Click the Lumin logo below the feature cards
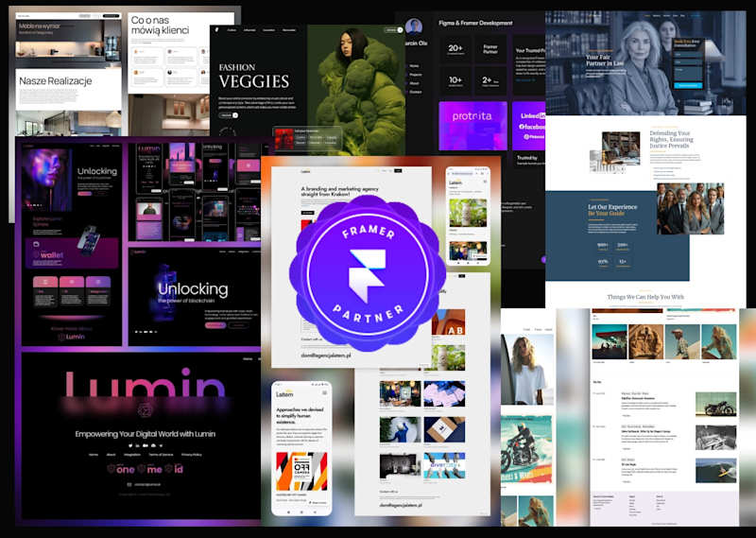Image resolution: width=756 pixels, height=538 pixels. pos(72,337)
